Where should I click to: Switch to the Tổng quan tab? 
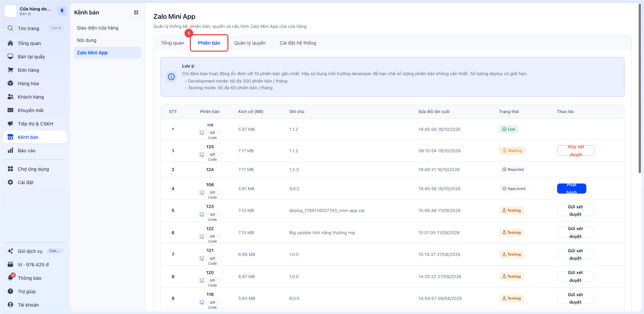coord(172,43)
